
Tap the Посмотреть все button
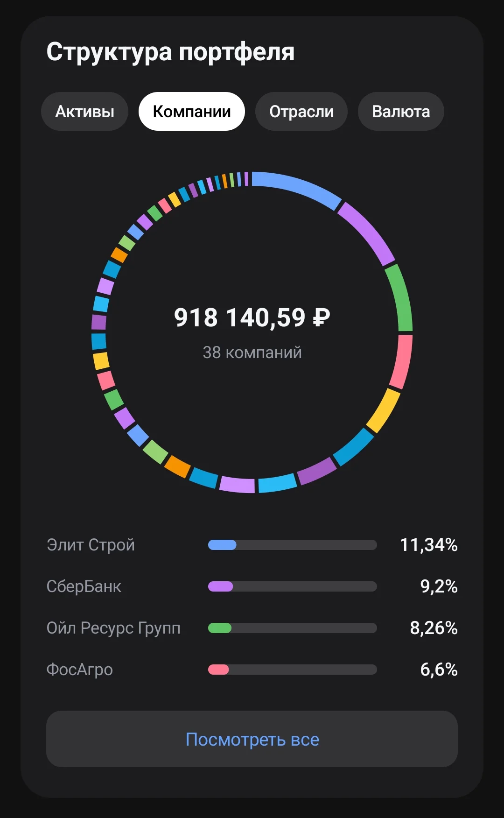tap(252, 739)
